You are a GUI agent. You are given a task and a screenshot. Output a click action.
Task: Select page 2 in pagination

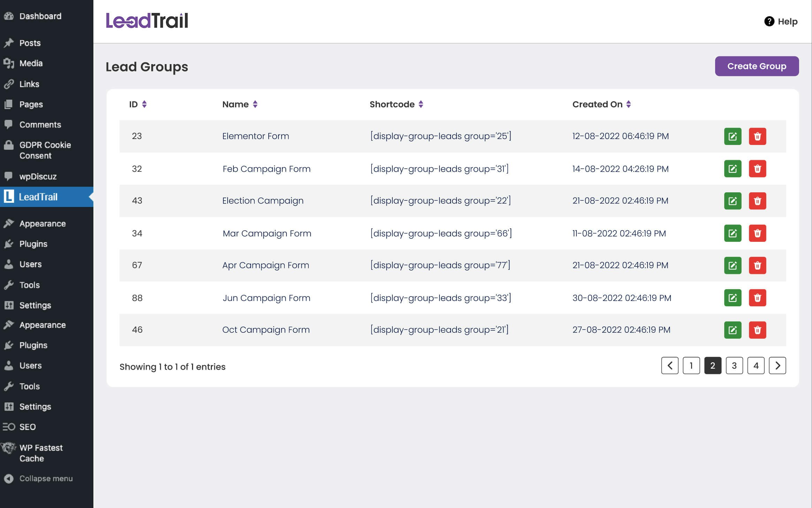click(713, 365)
